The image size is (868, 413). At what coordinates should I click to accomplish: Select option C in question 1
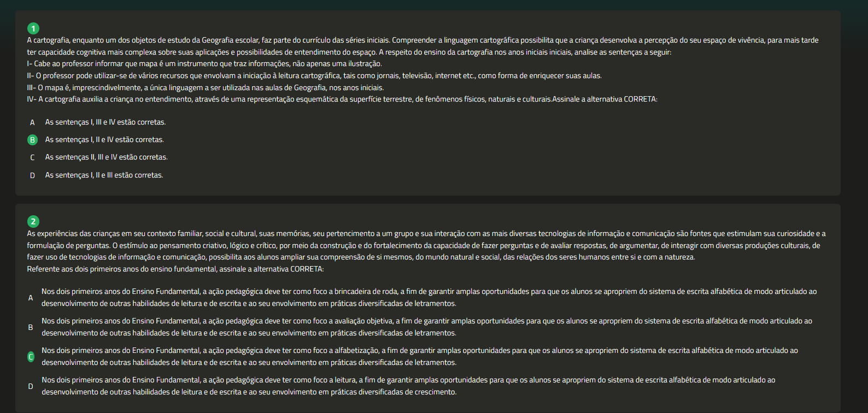[x=32, y=157]
